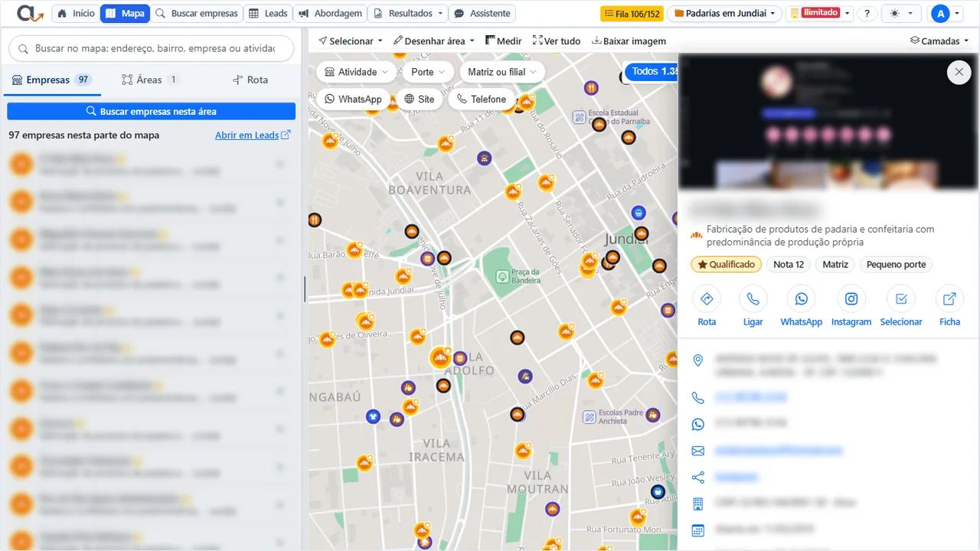Open the help question mark button
The image size is (980, 551).
pyautogui.click(x=867, y=14)
